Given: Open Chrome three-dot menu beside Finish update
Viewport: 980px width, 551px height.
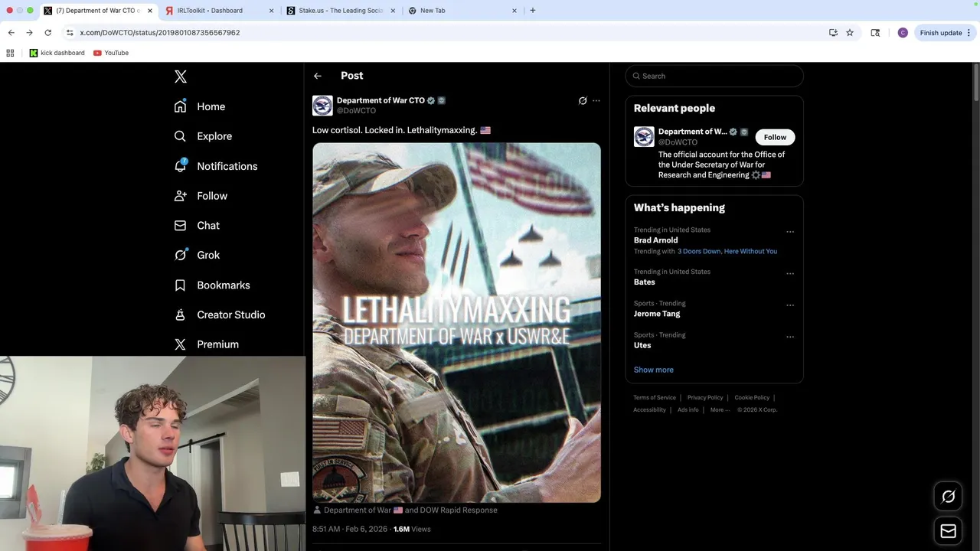Looking at the screenshot, I should tap(969, 33).
